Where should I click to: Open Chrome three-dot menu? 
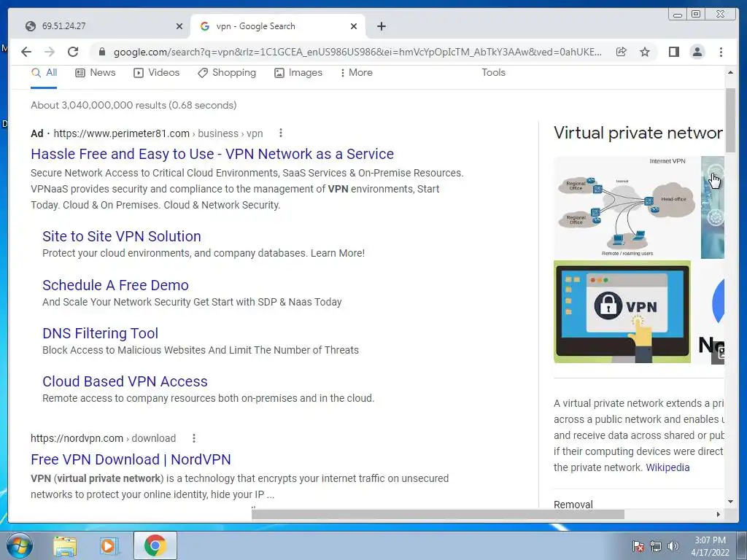[721, 52]
